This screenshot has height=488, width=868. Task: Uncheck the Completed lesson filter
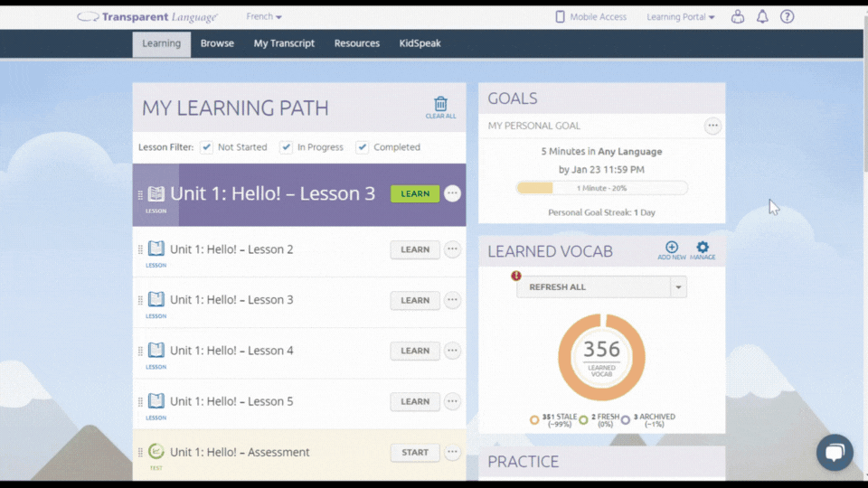[362, 147]
